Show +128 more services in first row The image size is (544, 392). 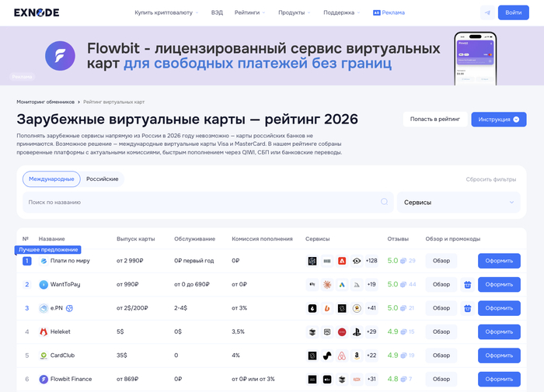click(371, 261)
